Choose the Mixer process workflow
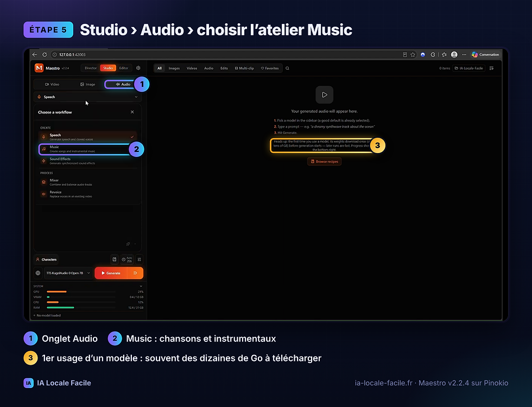532x407 pixels. tap(88, 182)
